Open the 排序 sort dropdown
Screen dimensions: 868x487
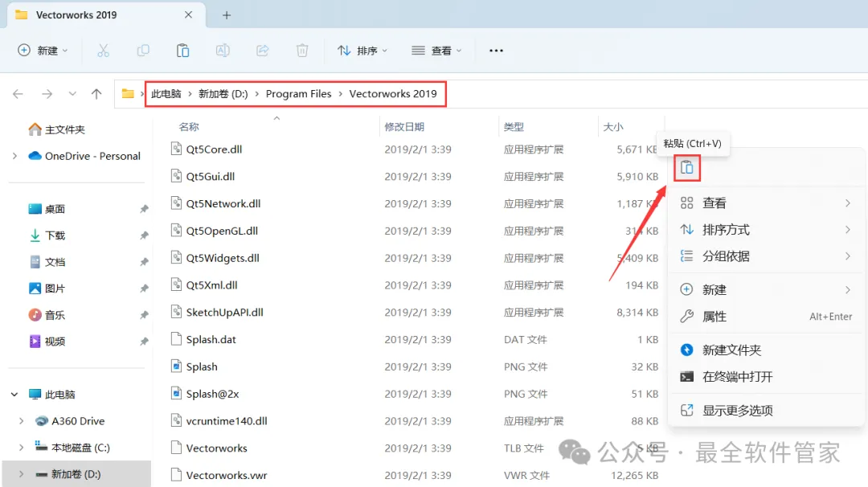coord(362,51)
